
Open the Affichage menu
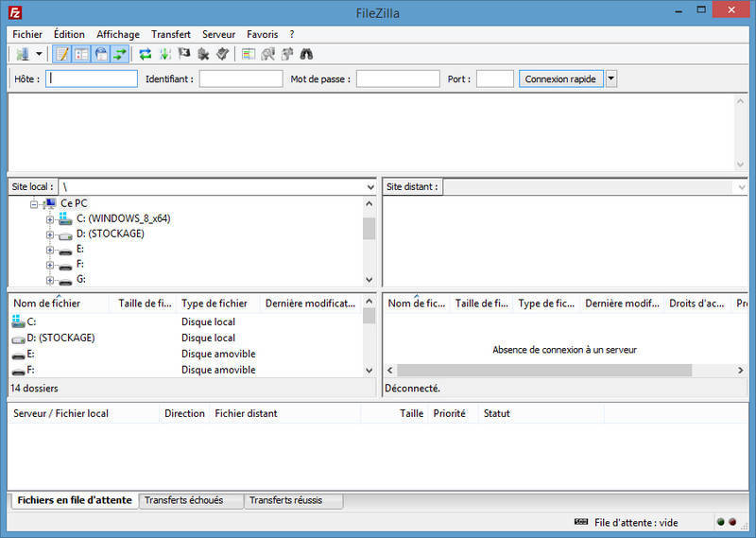(118, 34)
